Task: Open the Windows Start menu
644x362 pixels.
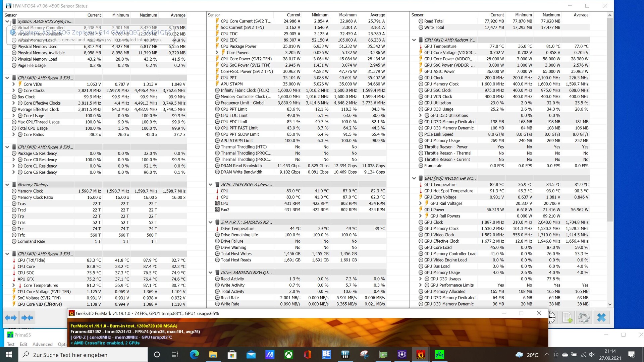Action: (9, 354)
